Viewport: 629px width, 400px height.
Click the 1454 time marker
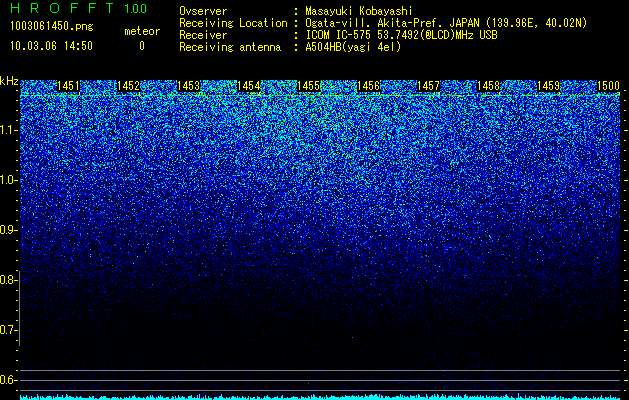click(249, 86)
